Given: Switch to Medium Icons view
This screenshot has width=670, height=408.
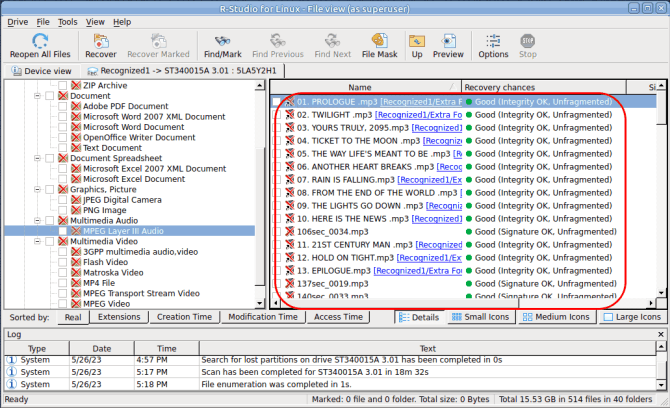Looking at the screenshot, I should coord(556,317).
